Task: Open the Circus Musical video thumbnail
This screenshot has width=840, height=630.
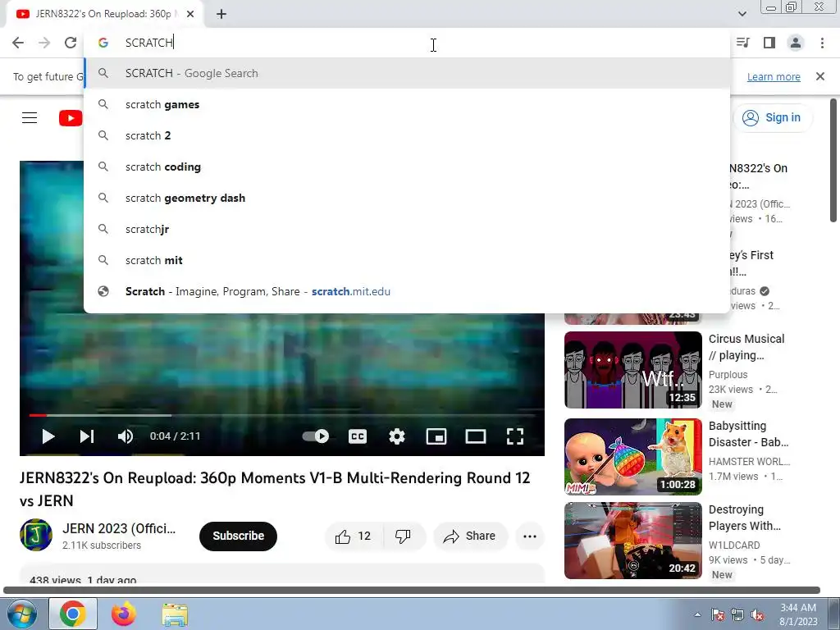Action: (632, 370)
